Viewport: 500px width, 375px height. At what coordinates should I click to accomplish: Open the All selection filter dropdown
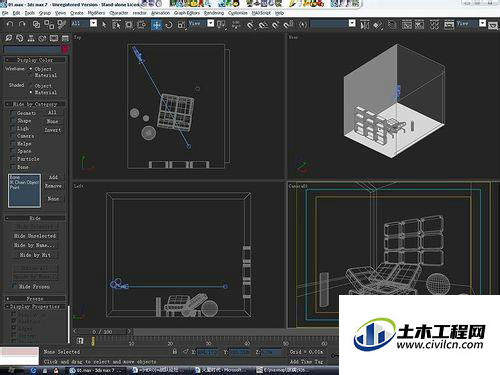pyautogui.click(x=93, y=23)
